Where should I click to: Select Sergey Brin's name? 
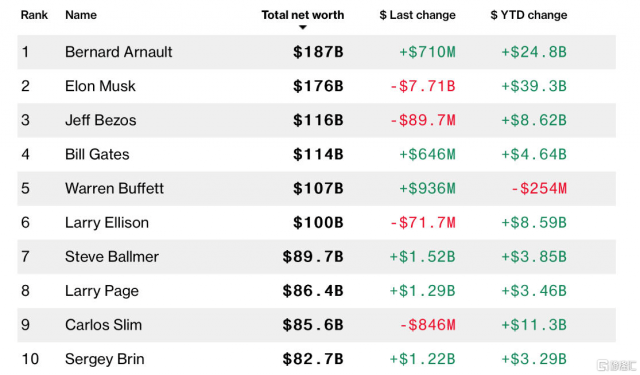pyautogui.click(x=104, y=359)
